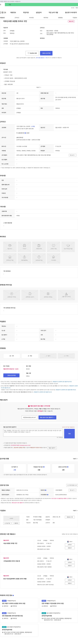Click the 12개월 contract period link
This screenshot has width=78, height=644.
pyautogui.click(x=33, y=127)
